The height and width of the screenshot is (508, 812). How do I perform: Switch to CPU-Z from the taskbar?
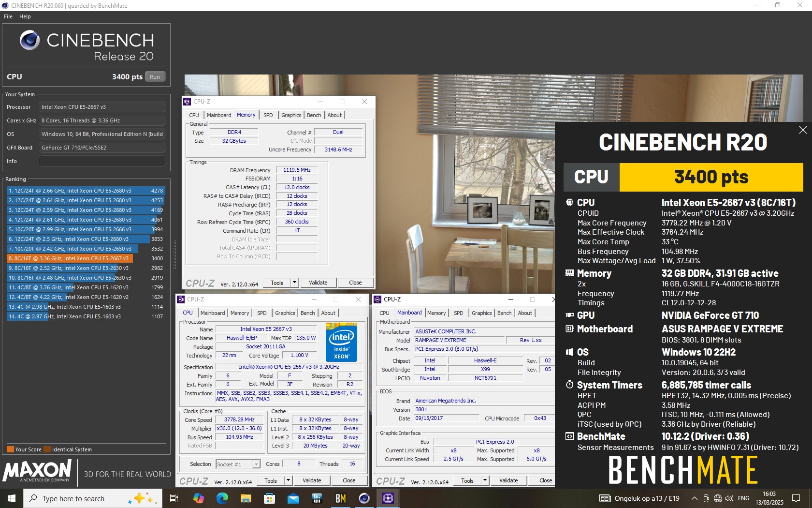click(x=388, y=498)
